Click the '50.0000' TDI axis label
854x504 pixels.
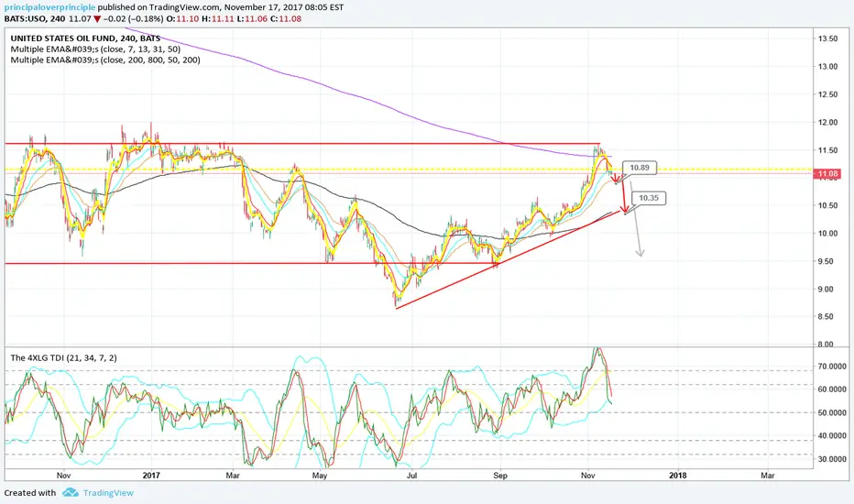tap(832, 413)
